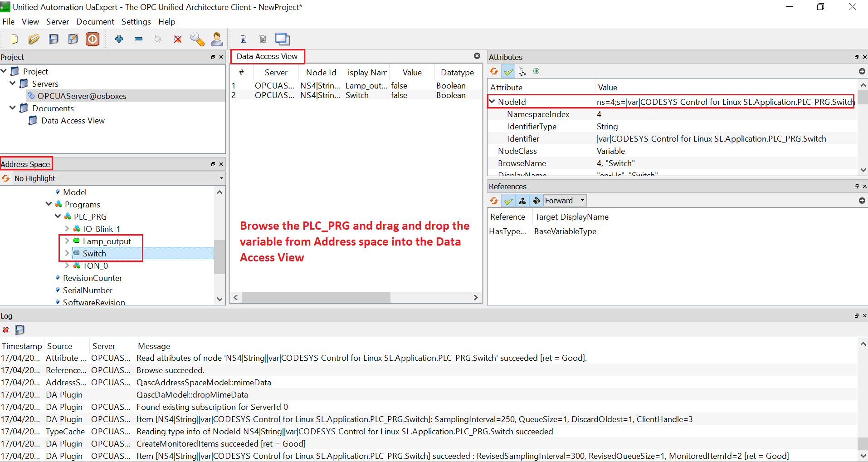868x462 pixels.
Task: Open server settings via the wrench icon
Action: [x=197, y=39]
